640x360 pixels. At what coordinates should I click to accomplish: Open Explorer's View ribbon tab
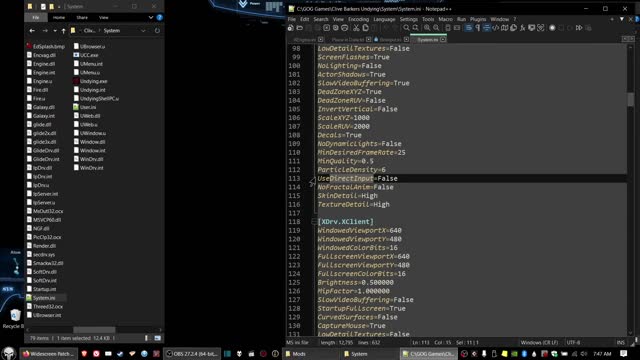(104, 18)
